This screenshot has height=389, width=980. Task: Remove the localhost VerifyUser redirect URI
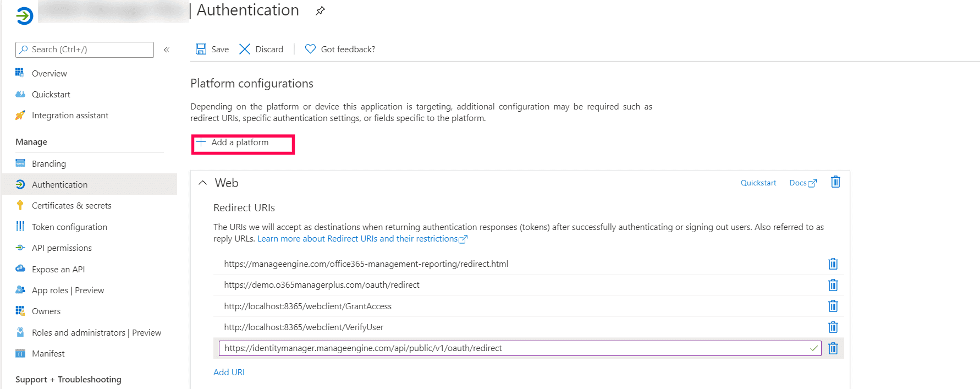(x=833, y=327)
